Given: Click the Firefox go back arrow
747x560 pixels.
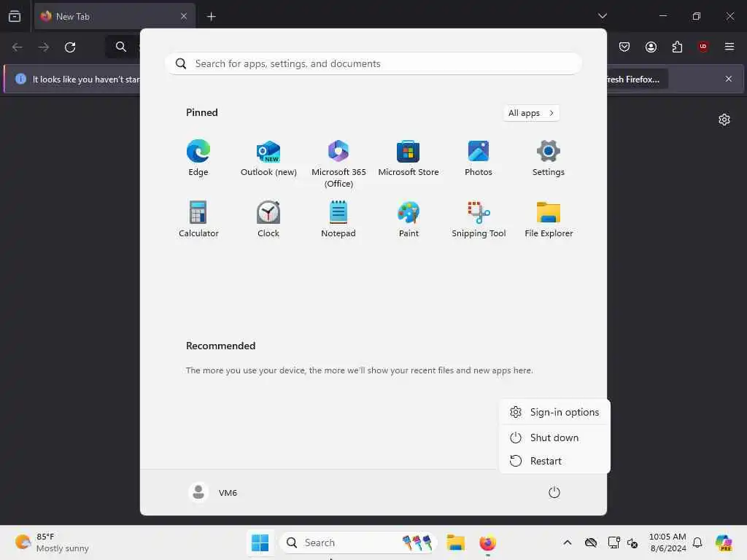Looking at the screenshot, I should (18, 47).
